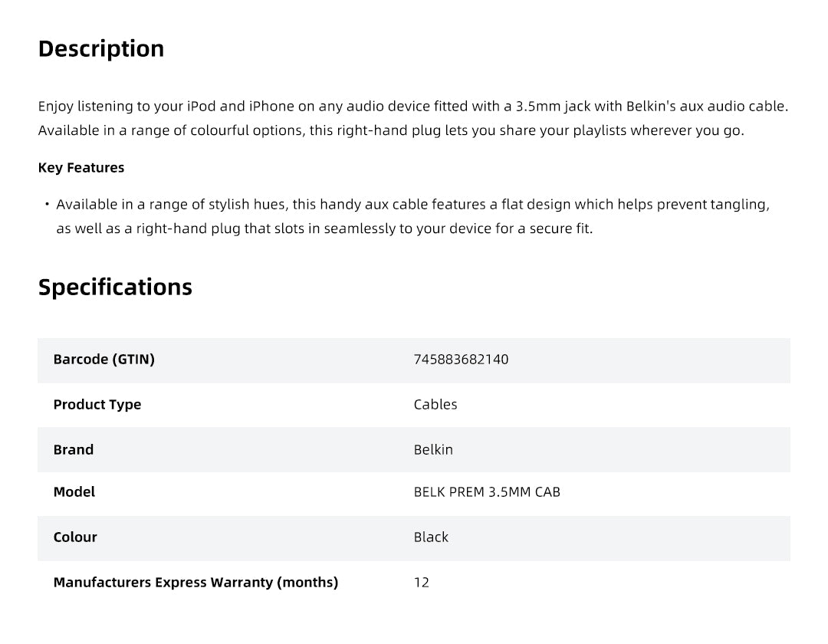Click the Model row label
The image size is (828, 644).
click(74, 492)
